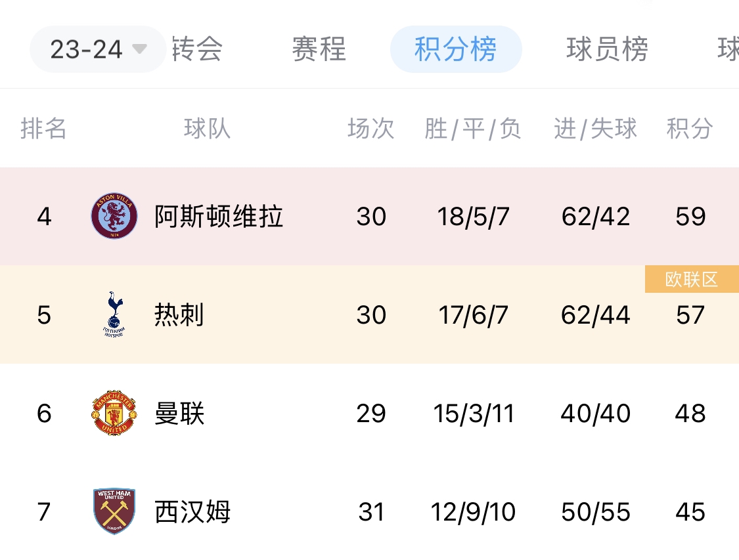Open the 球员榜 tab
The image size is (739, 560).
(606, 49)
